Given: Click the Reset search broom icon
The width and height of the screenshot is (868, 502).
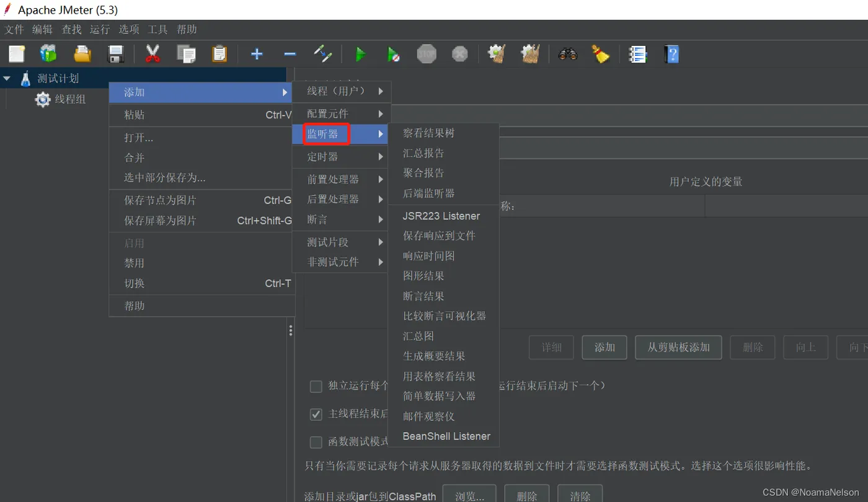Looking at the screenshot, I should tap(600, 54).
